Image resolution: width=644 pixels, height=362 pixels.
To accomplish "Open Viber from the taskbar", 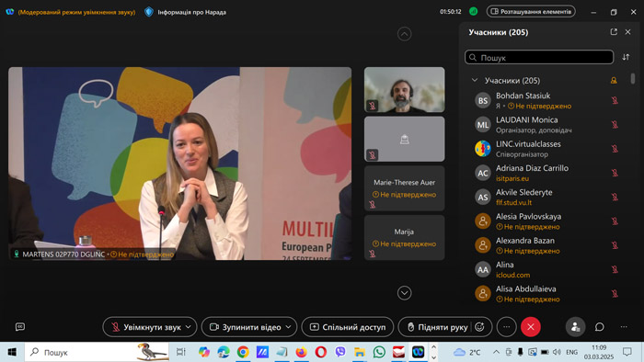I will coord(340,352).
